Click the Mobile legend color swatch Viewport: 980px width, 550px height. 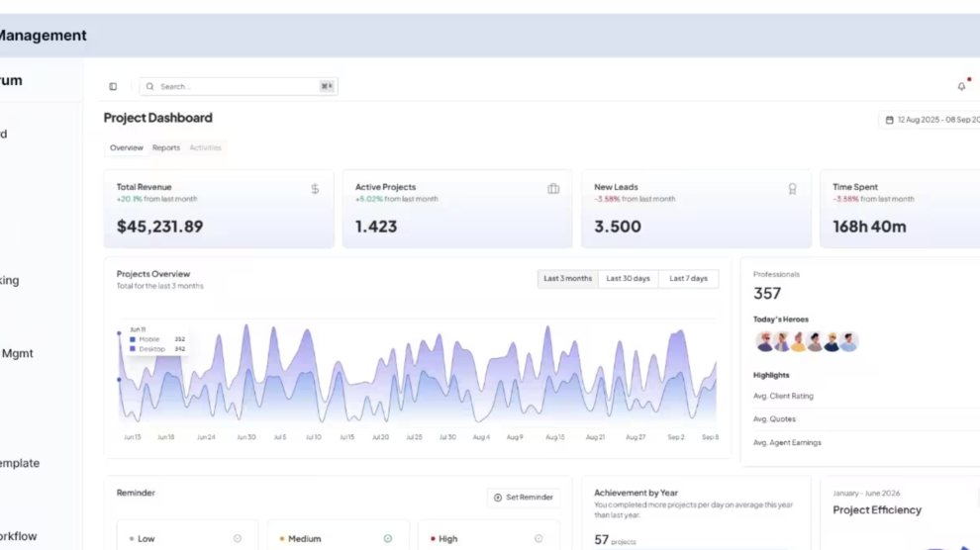133,339
